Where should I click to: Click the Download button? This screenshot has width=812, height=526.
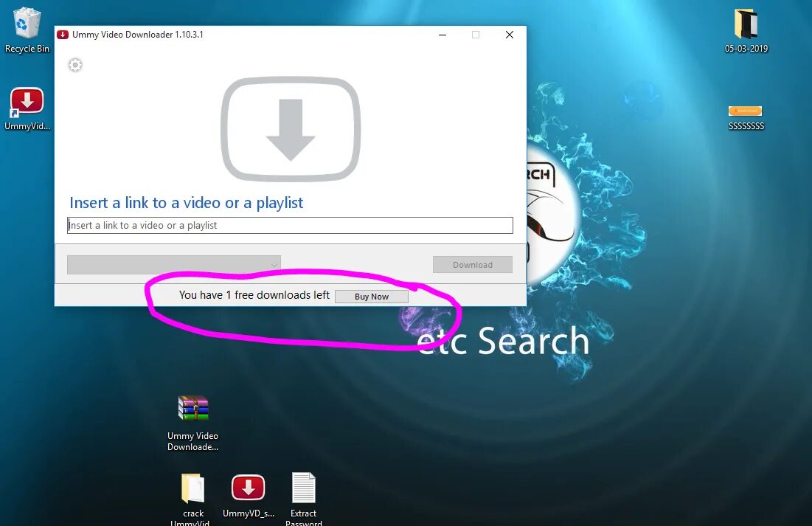[472, 265]
